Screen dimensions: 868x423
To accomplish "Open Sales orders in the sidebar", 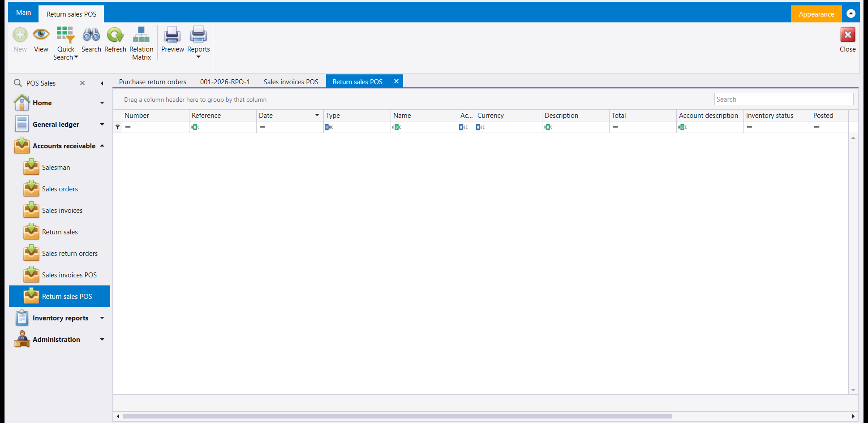I will click(x=60, y=189).
